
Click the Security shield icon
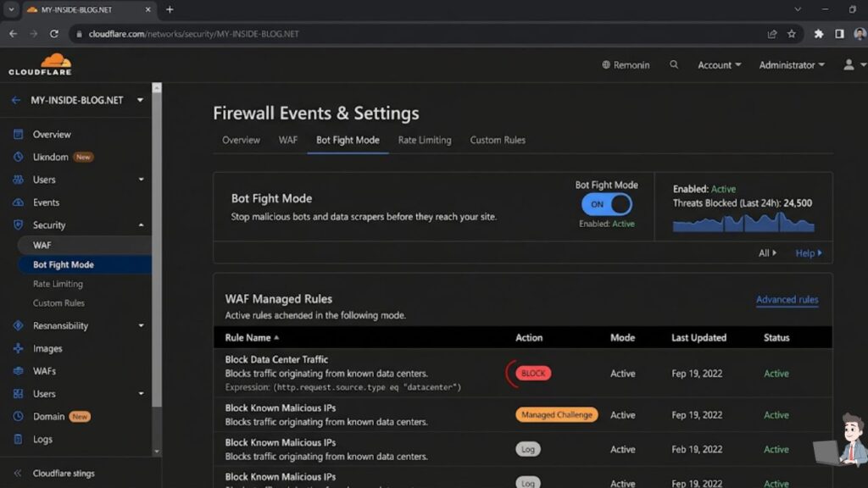click(19, 225)
